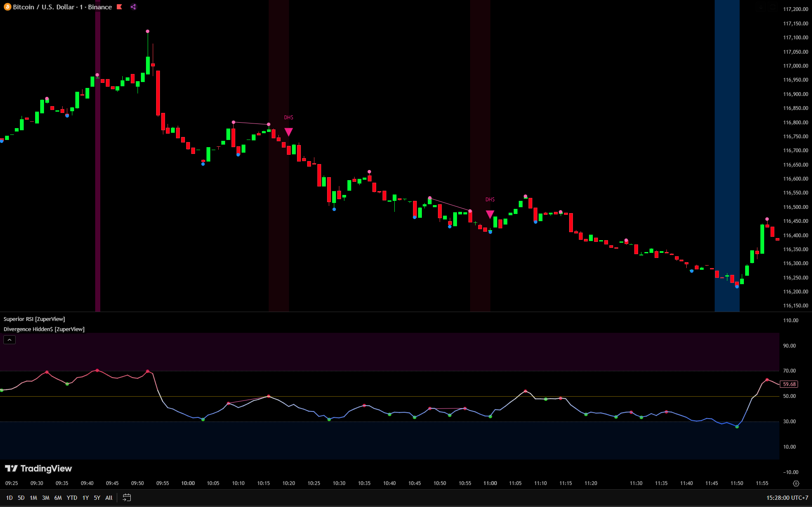Click the 59.68 RSI value label
This screenshot has height=507, width=812.
789,384
